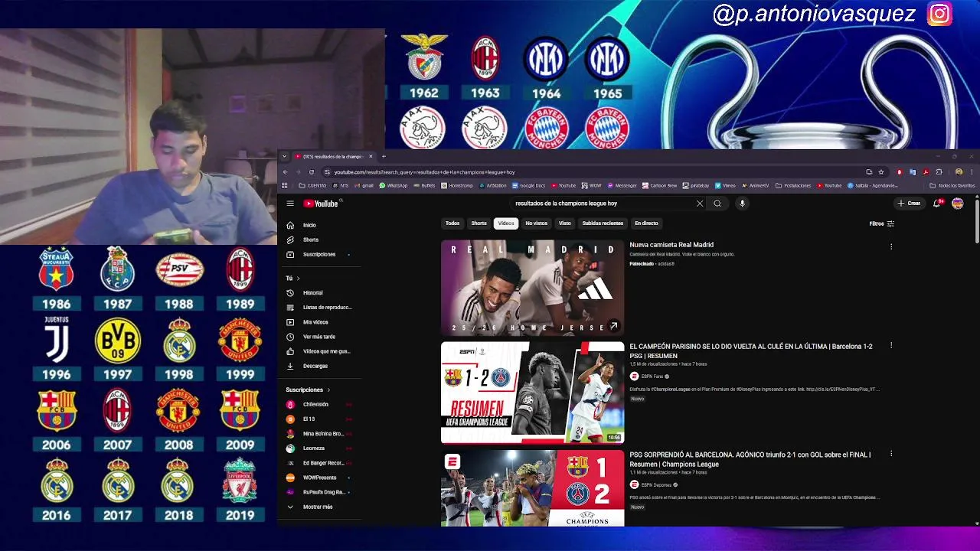980x551 pixels.
Task: Start voice search with the microphone icon
Action: click(742, 204)
